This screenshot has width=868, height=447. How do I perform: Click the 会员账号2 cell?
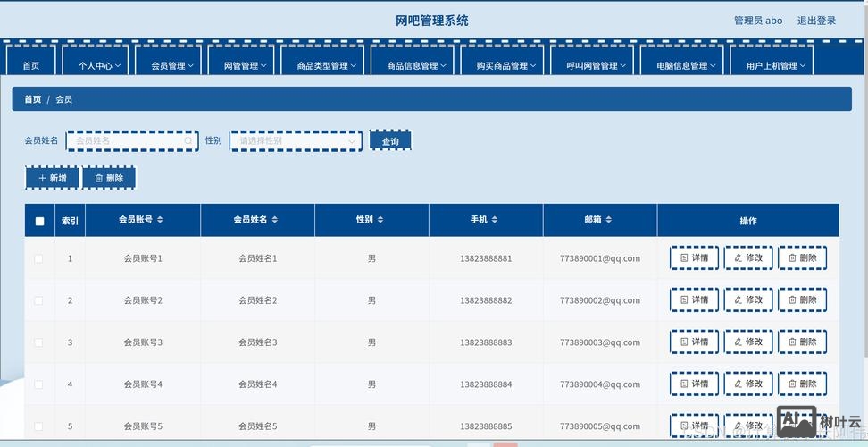[x=144, y=300]
